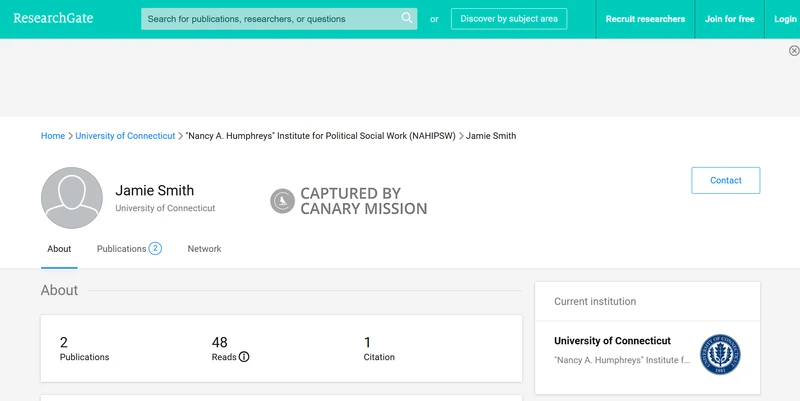The image size is (800, 401).
Task: Click the Contact button
Action: coord(726,180)
